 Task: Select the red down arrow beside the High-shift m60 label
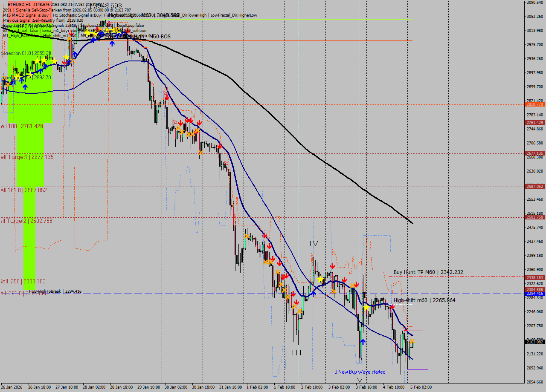pyautogui.click(x=392, y=306)
